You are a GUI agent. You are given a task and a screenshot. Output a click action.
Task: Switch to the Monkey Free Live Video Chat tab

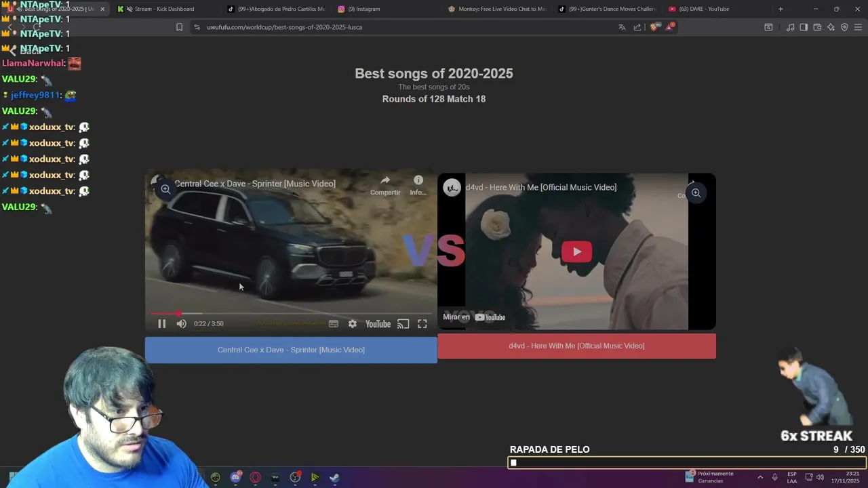coord(497,9)
